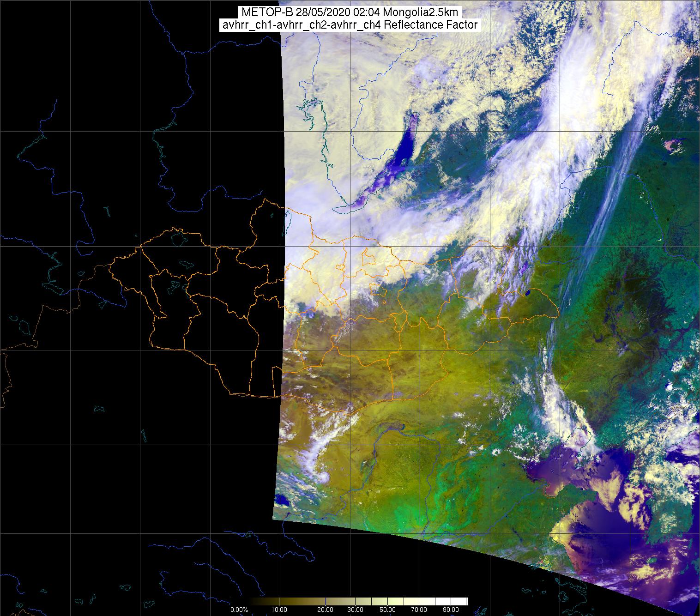
Task: Click the avhrr_ch1-avhrr_ch2-avhrr_ch4 Reflectance Factor caption
Action: pos(350,25)
